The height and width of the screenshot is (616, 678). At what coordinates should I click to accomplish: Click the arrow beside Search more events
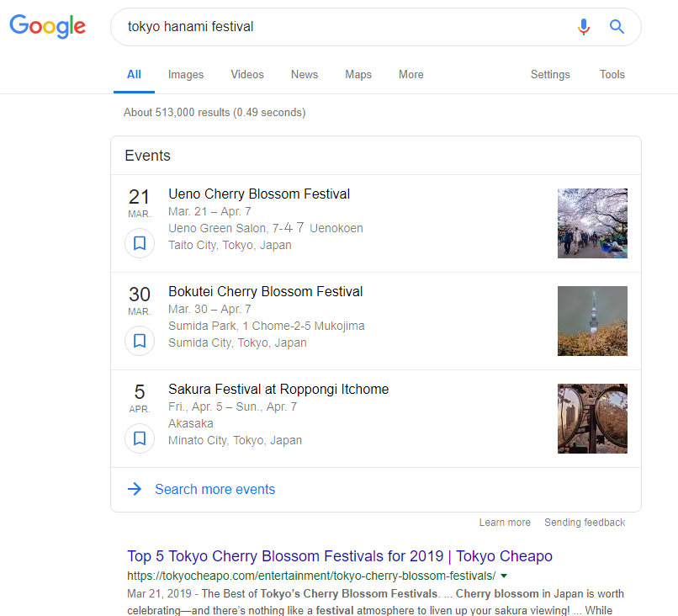click(x=135, y=489)
